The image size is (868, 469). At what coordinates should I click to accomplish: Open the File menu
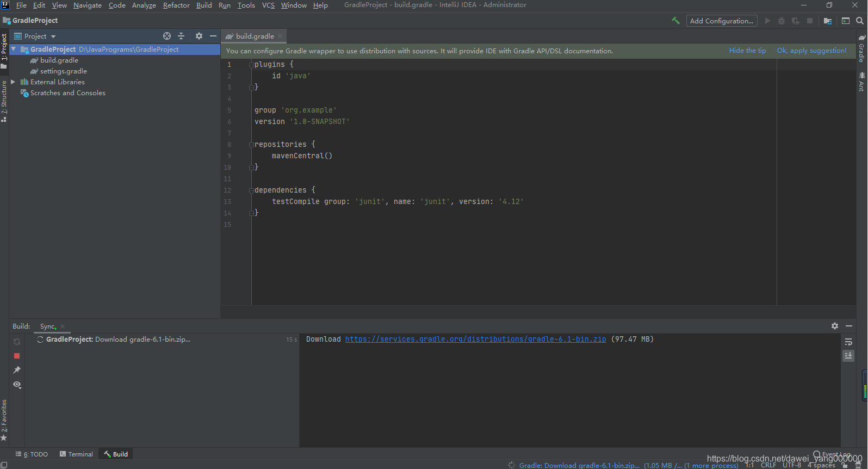pyautogui.click(x=21, y=5)
